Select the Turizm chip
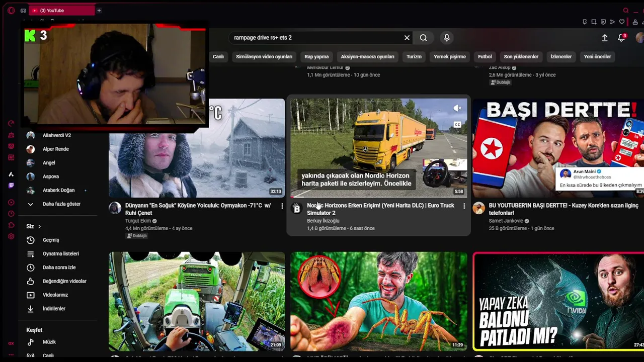The height and width of the screenshot is (362, 644). pos(414,57)
